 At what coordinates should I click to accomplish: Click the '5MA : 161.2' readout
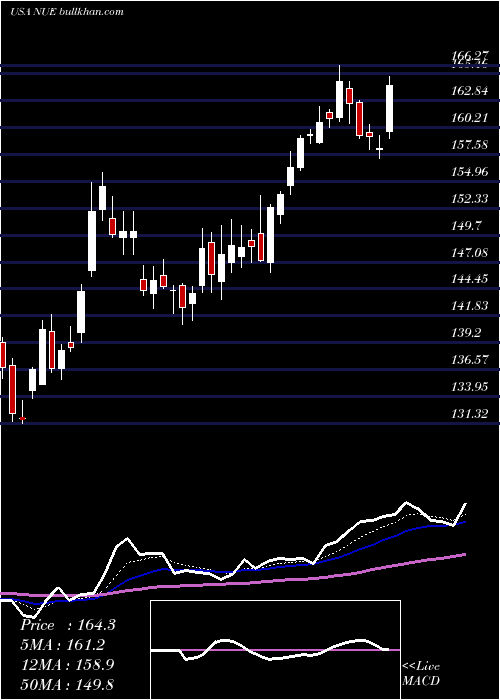point(62,645)
